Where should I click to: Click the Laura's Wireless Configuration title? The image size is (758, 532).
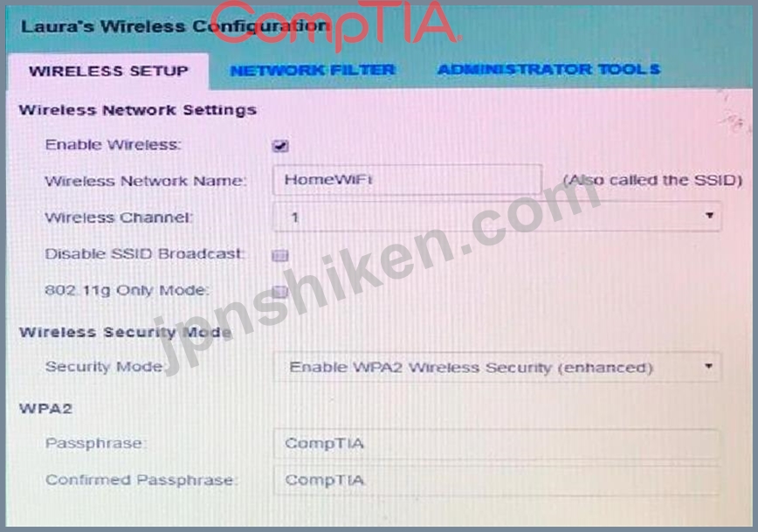click(x=175, y=26)
